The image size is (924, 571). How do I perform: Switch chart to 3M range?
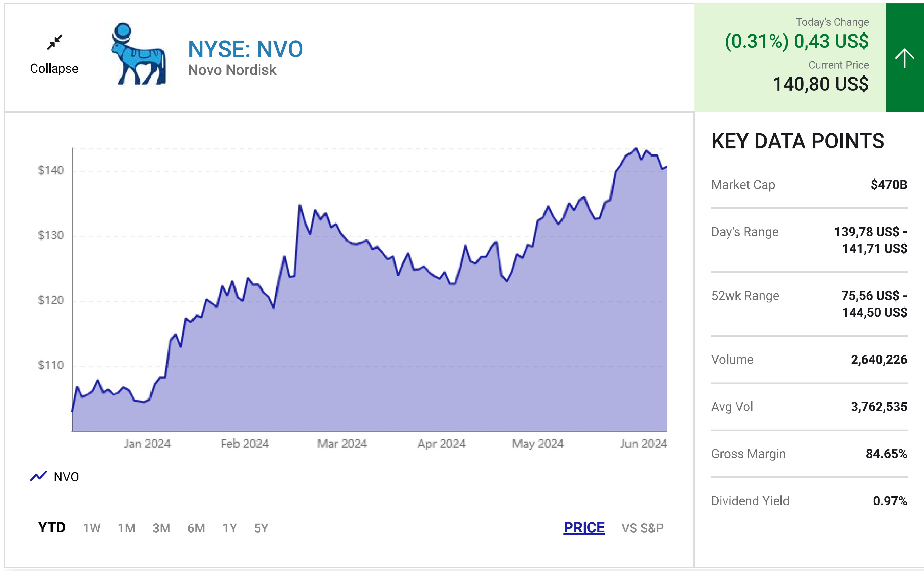pos(161,528)
